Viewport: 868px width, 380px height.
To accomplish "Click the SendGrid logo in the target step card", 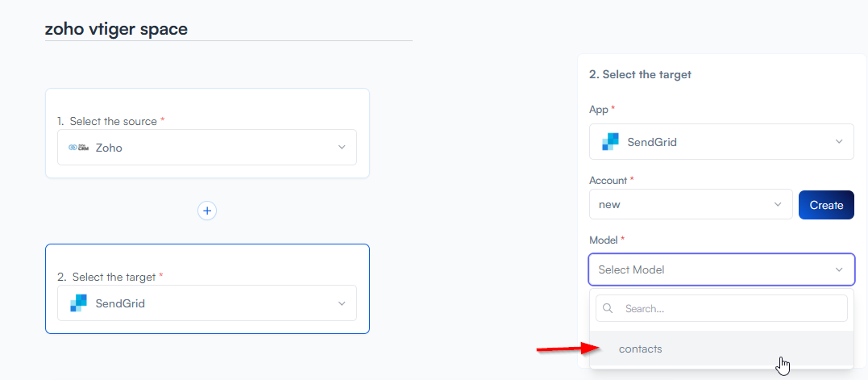I will coord(78,303).
